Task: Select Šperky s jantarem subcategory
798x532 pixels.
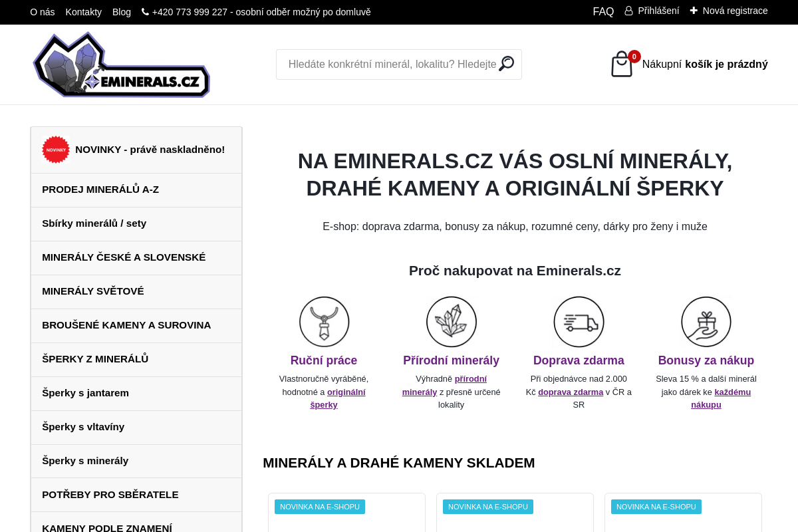Action: [x=136, y=394]
